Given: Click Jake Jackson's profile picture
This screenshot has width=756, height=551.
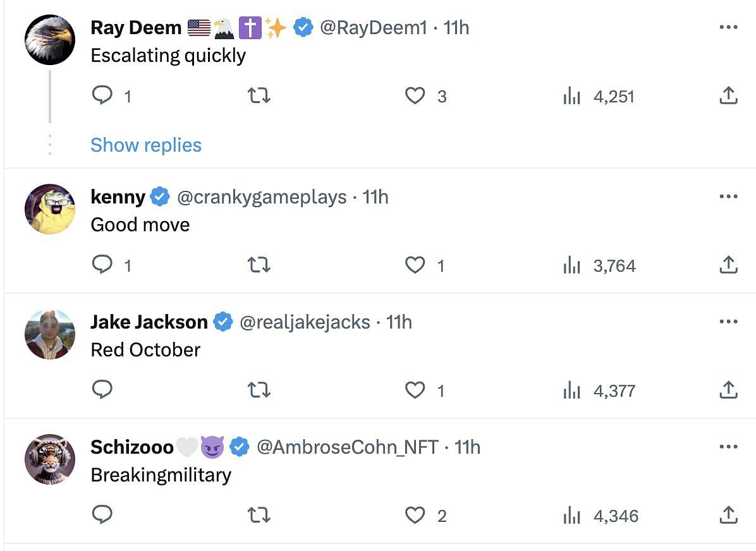Looking at the screenshot, I should point(50,334).
